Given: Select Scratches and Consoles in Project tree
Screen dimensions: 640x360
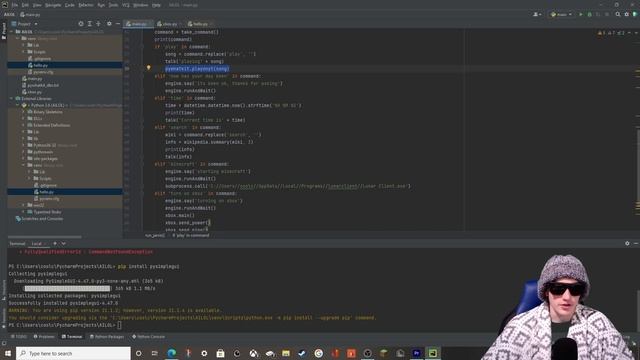Looking at the screenshot, I should [39, 219].
